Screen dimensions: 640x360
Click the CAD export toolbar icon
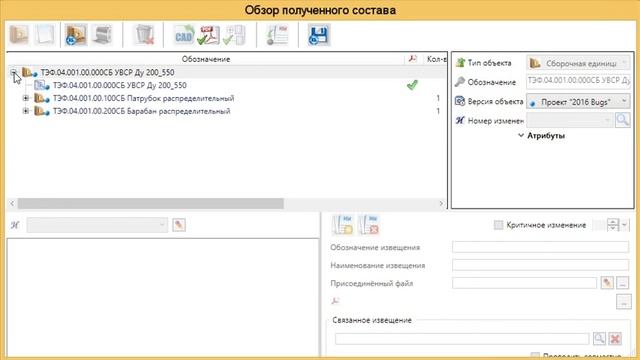pos(184,35)
